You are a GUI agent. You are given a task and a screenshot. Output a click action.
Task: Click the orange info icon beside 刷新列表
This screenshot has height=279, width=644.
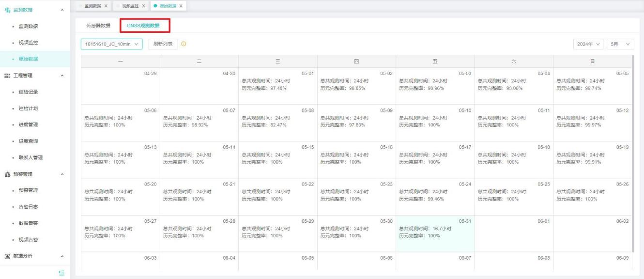(x=184, y=45)
